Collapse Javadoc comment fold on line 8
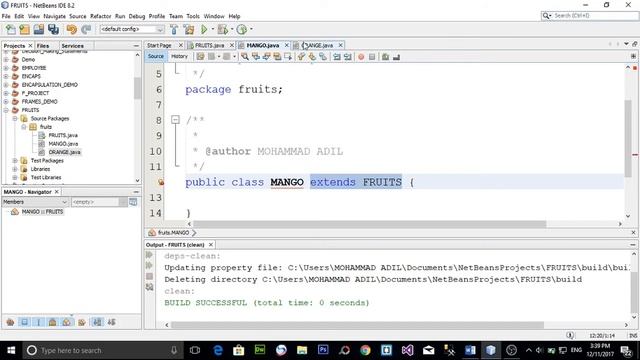Image resolution: width=640 pixels, height=360 pixels. click(x=176, y=120)
